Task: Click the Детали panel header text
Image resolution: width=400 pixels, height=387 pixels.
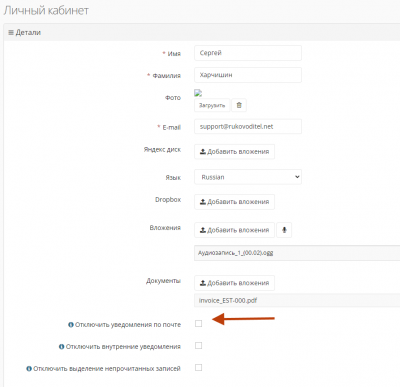Action: point(28,32)
